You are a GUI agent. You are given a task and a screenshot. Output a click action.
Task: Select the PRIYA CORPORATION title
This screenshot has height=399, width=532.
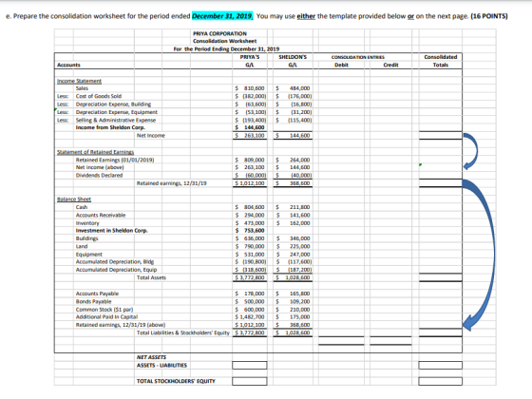[219, 33]
